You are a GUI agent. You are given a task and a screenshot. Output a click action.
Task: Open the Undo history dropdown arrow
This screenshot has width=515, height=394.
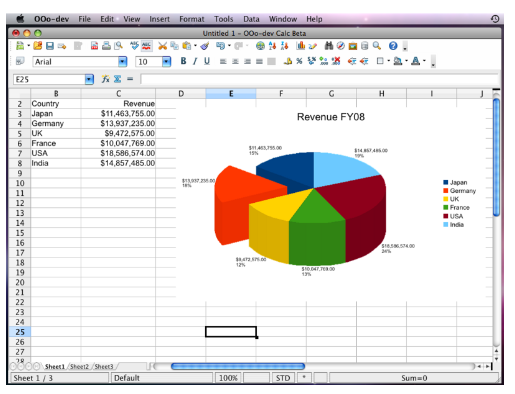[x=229, y=46]
